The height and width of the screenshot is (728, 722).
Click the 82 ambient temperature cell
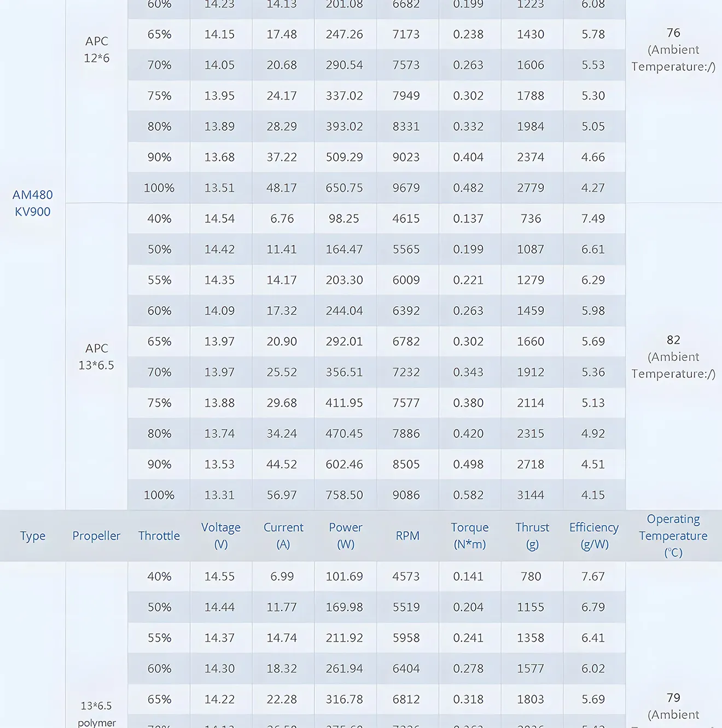(x=673, y=357)
